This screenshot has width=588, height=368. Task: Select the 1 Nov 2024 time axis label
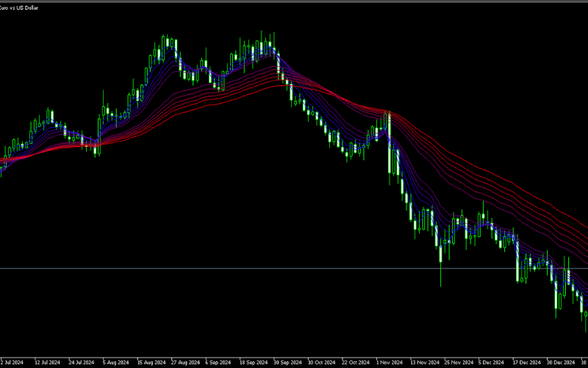pos(391,363)
